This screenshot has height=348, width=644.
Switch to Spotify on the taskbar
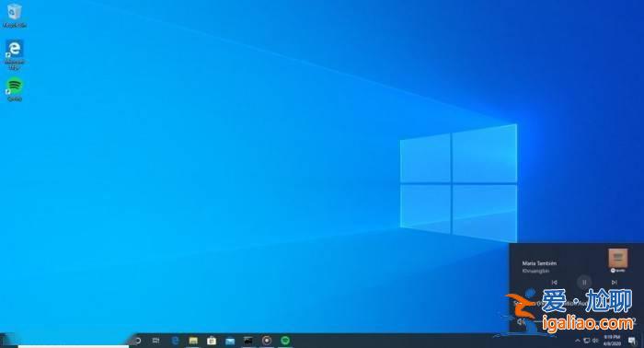click(285, 341)
